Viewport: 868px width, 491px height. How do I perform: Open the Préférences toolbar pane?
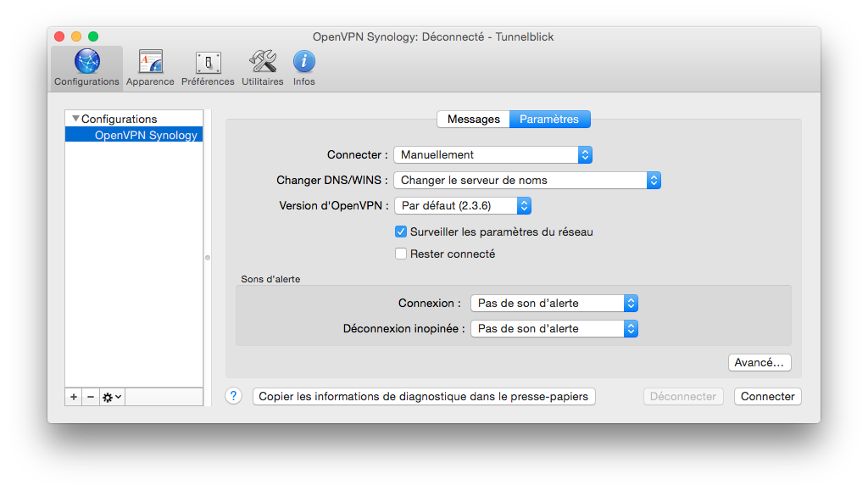pyautogui.click(x=208, y=68)
